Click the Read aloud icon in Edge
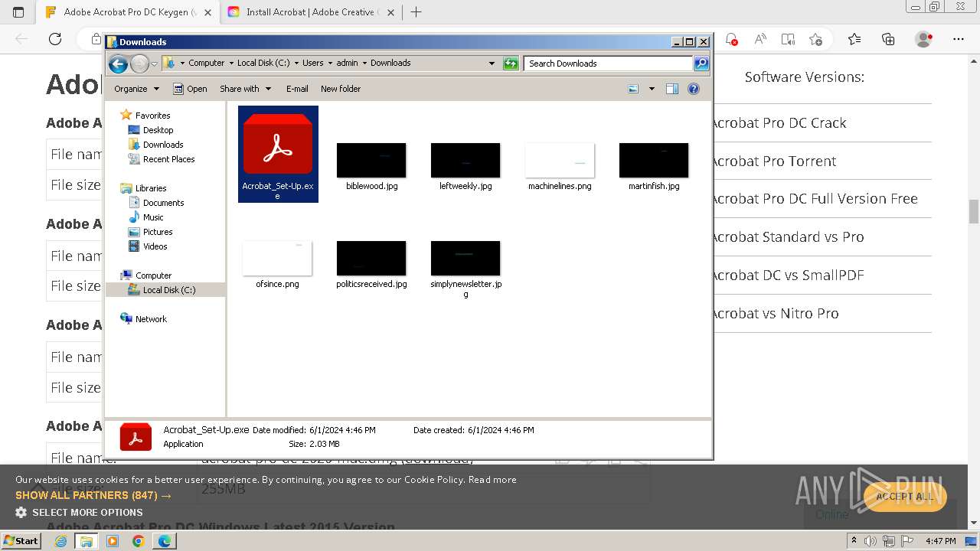 click(760, 39)
